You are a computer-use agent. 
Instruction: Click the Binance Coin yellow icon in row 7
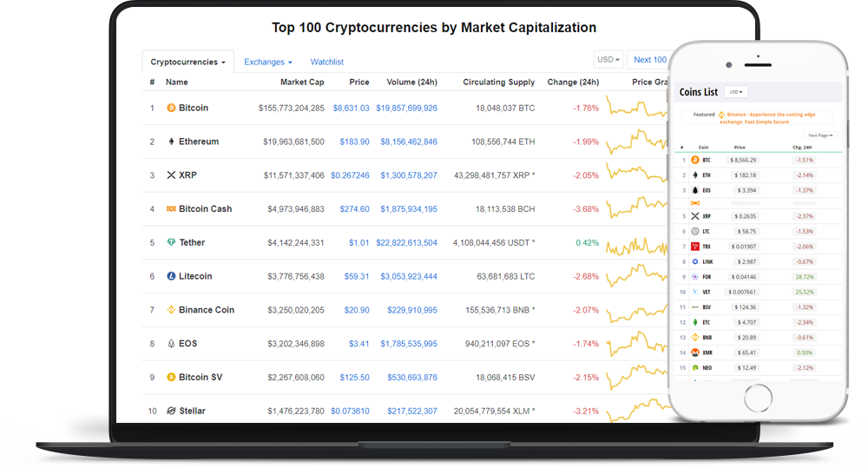171,310
